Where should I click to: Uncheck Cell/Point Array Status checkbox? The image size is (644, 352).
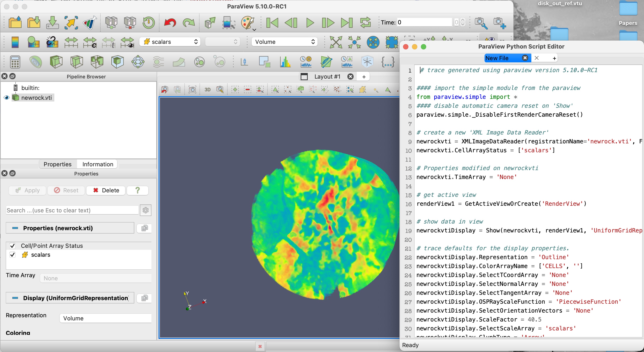(x=12, y=246)
